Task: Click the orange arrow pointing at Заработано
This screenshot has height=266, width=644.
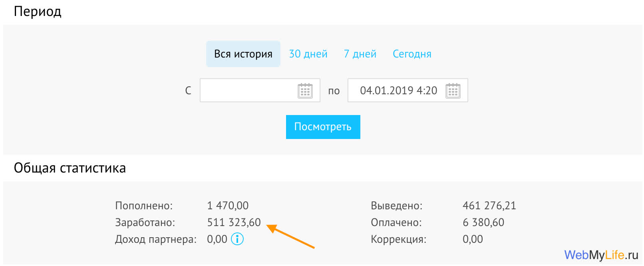Action: click(x=291, y=237)
